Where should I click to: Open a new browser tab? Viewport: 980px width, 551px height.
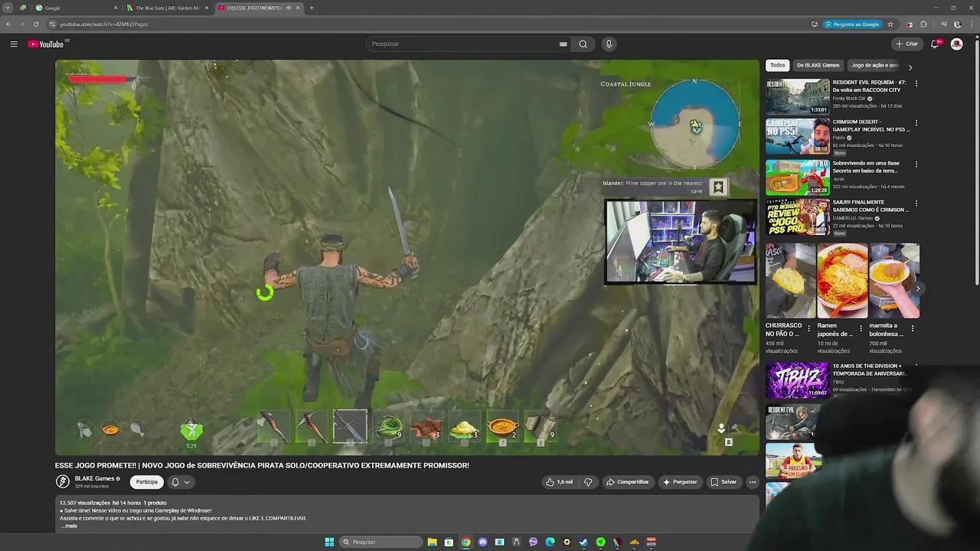pyautogui.click(x=311, y=8)
